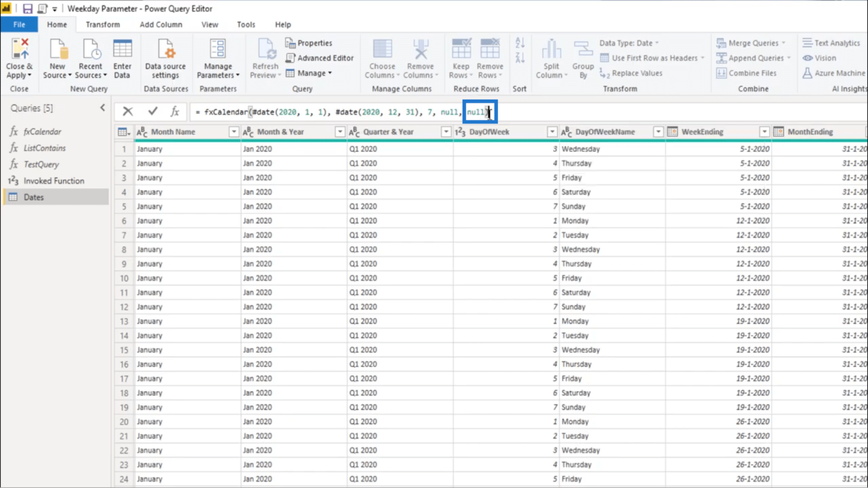Save the file using the save icon
The image size is (868, 488).
pyautogui.click(x=27, y=9)
